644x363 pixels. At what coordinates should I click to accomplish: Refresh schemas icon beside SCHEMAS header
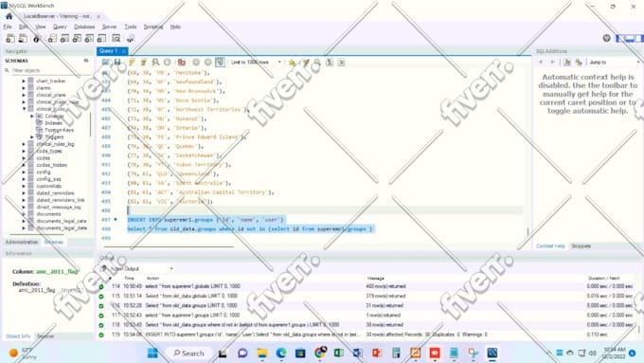86,61
